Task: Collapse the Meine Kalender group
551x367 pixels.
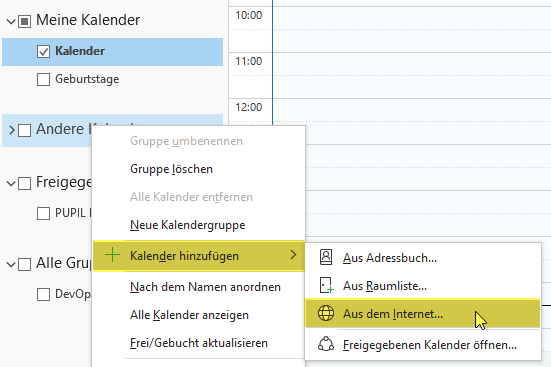Action: pyautogui.click(x=11, y=22)
